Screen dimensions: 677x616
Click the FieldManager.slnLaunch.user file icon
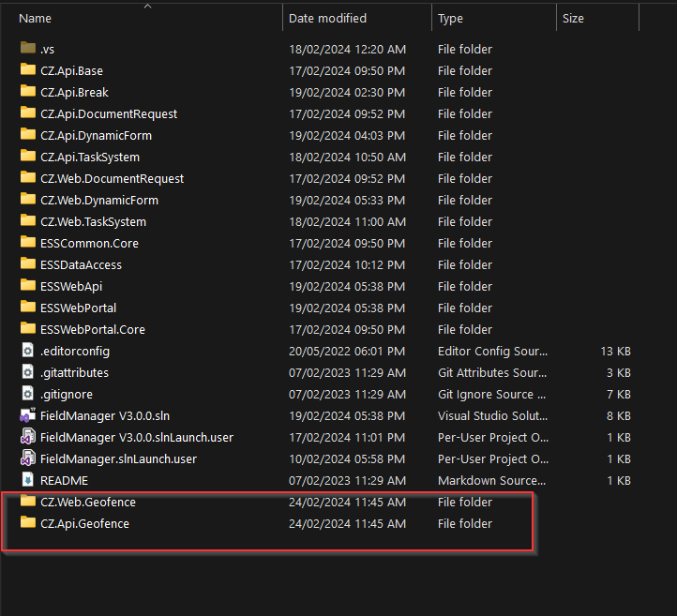[x=27, y=458]
